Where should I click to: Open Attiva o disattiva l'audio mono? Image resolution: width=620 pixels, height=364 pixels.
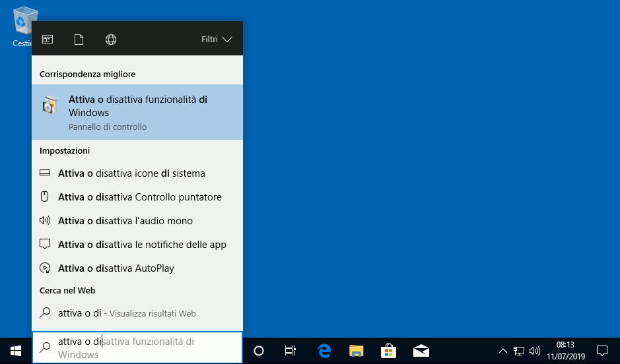[x=137, y=221]
